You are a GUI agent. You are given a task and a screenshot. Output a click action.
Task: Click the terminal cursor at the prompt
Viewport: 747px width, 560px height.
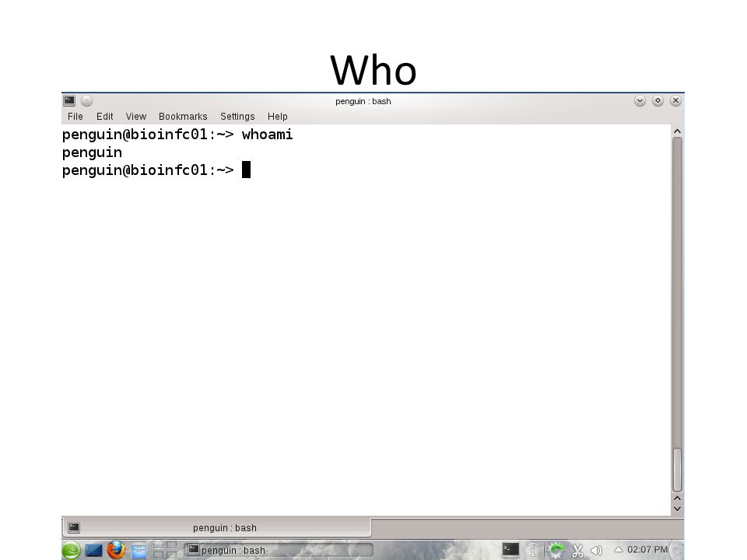247,170
